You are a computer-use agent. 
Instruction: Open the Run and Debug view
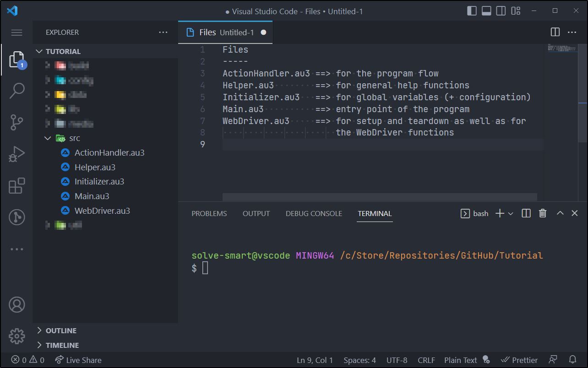point(17,155)
